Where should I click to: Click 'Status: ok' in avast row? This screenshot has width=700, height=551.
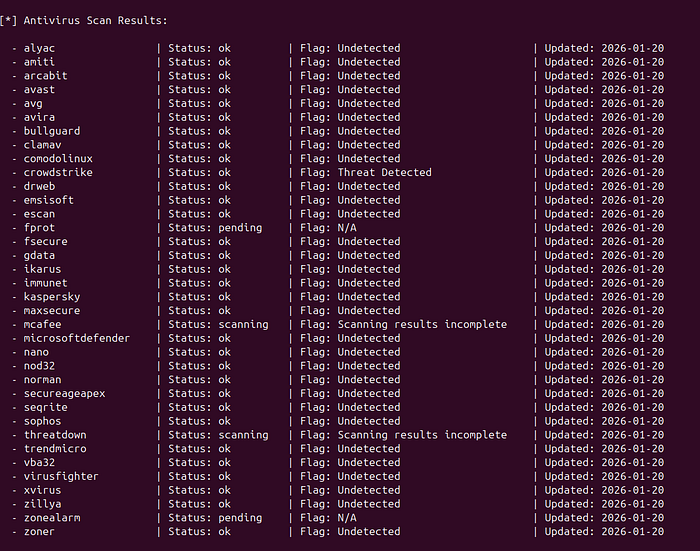click(200, 90)
